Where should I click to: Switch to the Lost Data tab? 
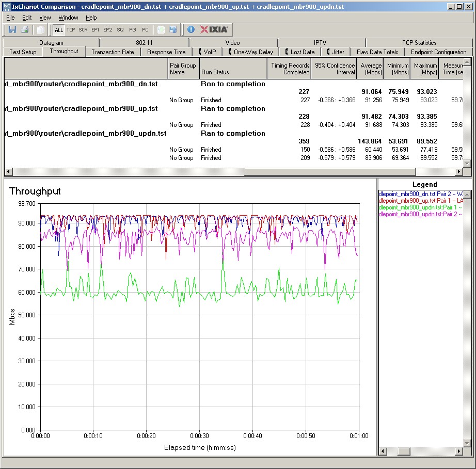[x=299, y=52]
